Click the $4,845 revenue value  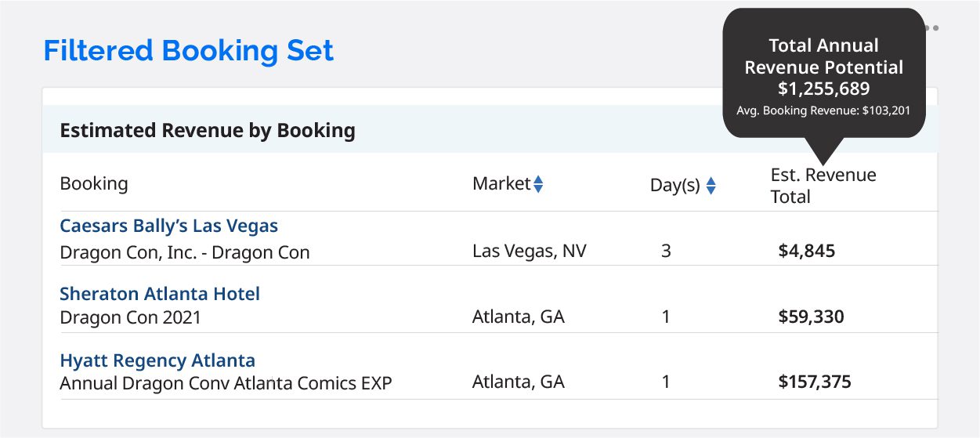tap(807, 252)
